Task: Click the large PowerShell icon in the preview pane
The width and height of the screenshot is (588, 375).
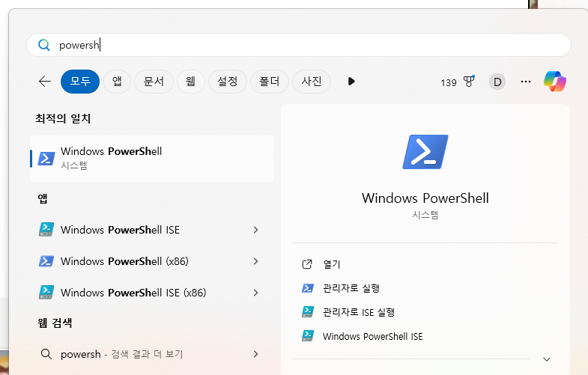Action: click(425, 152)
